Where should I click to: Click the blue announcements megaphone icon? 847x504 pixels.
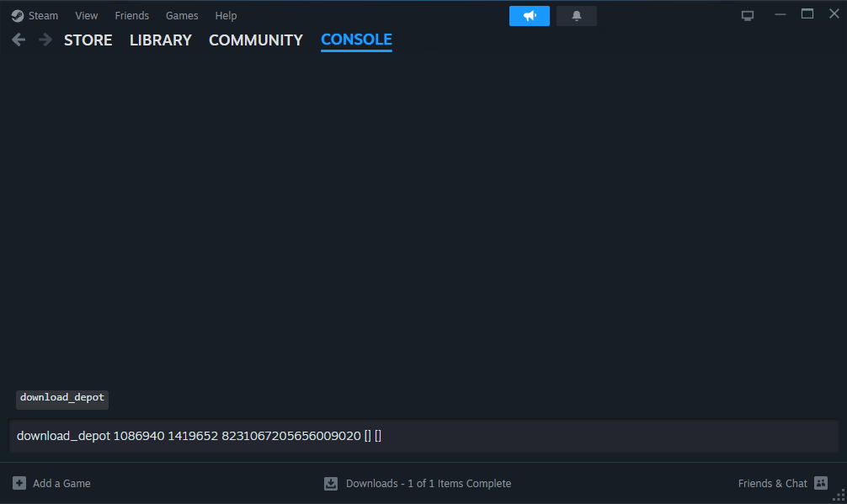pyautogui.click(x=529, y=15)
